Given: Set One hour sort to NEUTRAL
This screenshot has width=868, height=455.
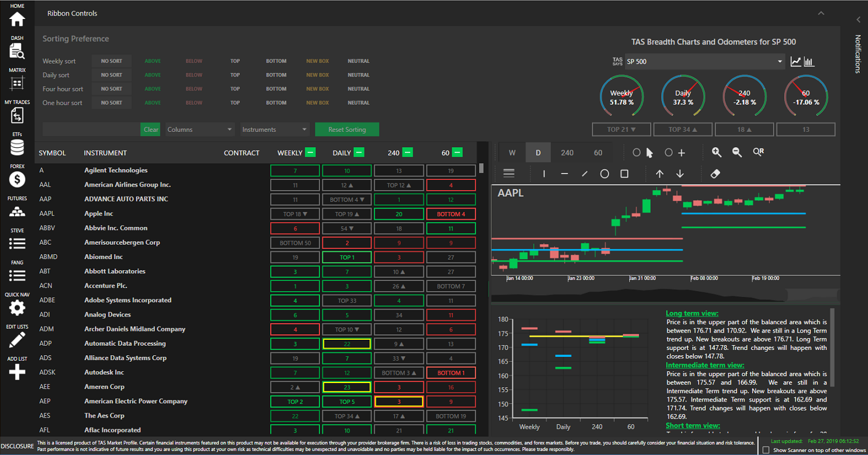Looking at the screenshot, I should [359, 103].
